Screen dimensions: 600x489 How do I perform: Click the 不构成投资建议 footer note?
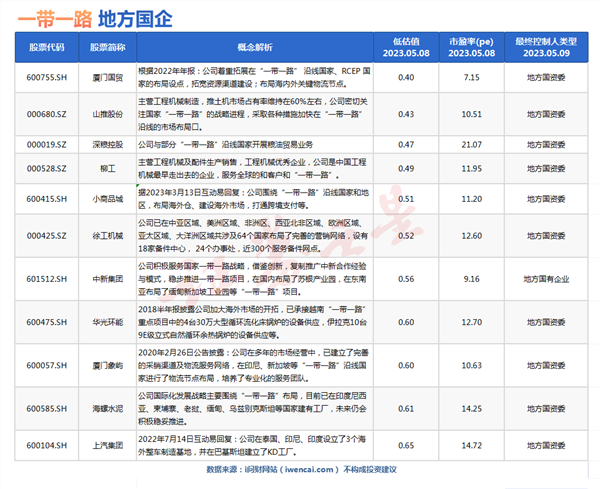370,469
